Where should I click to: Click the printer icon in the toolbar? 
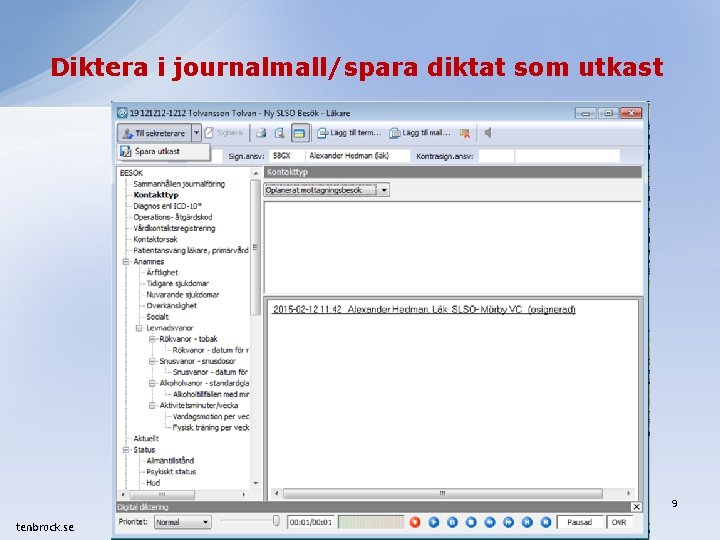(x=261, y=133)
